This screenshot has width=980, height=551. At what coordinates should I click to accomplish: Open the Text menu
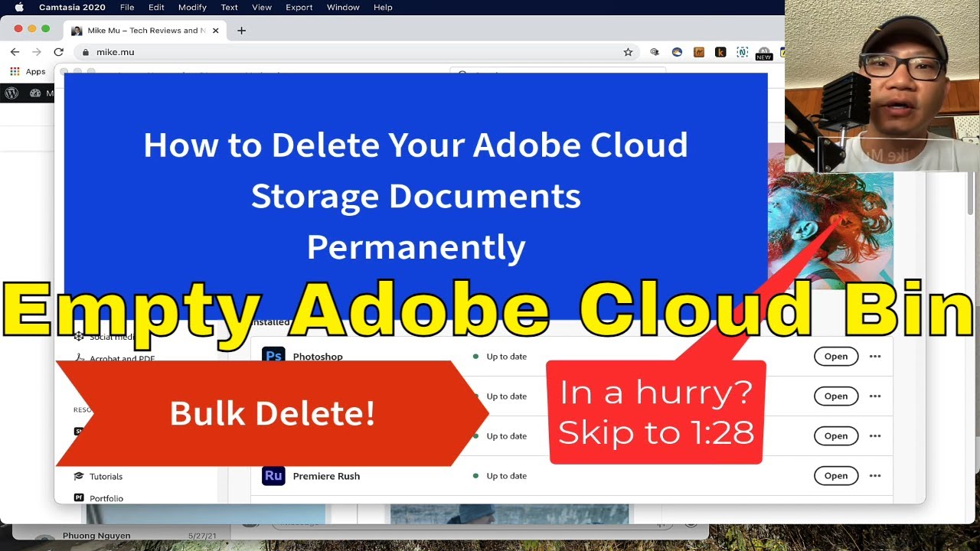[x=229, y=7]
